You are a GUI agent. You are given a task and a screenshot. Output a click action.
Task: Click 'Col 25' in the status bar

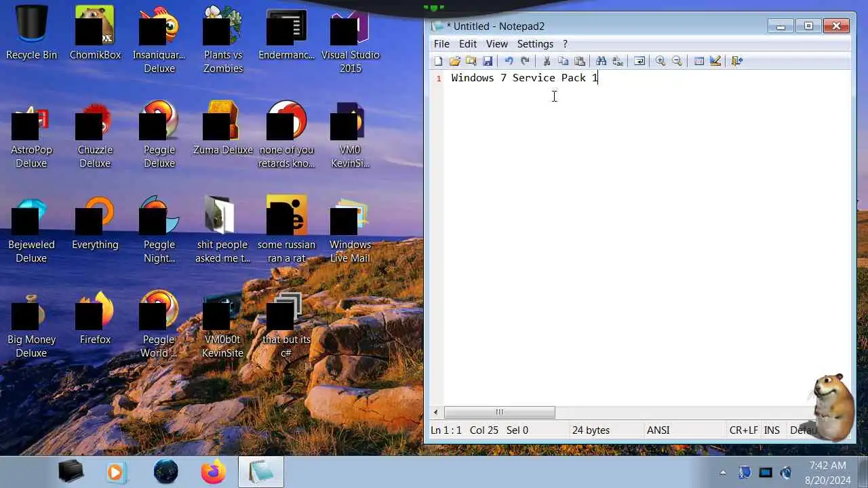[484, 430]
